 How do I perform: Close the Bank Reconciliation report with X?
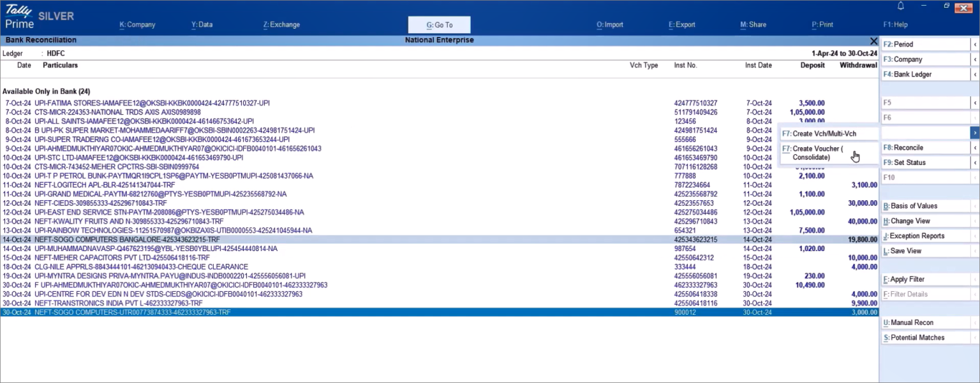click(873, 40)
